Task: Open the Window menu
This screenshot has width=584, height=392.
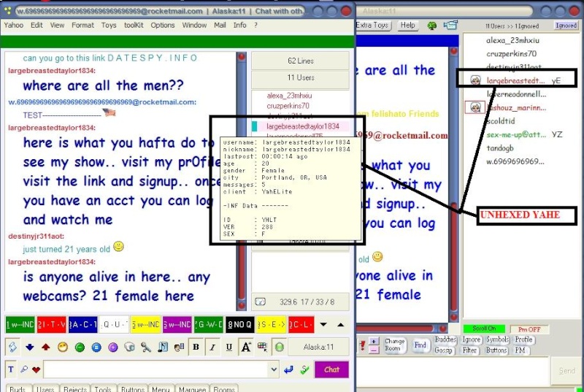Action: point(194,25)
